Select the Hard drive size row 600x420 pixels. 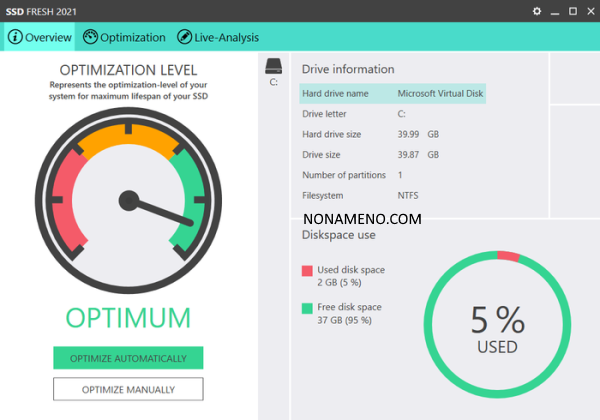[x=393, y=134]
